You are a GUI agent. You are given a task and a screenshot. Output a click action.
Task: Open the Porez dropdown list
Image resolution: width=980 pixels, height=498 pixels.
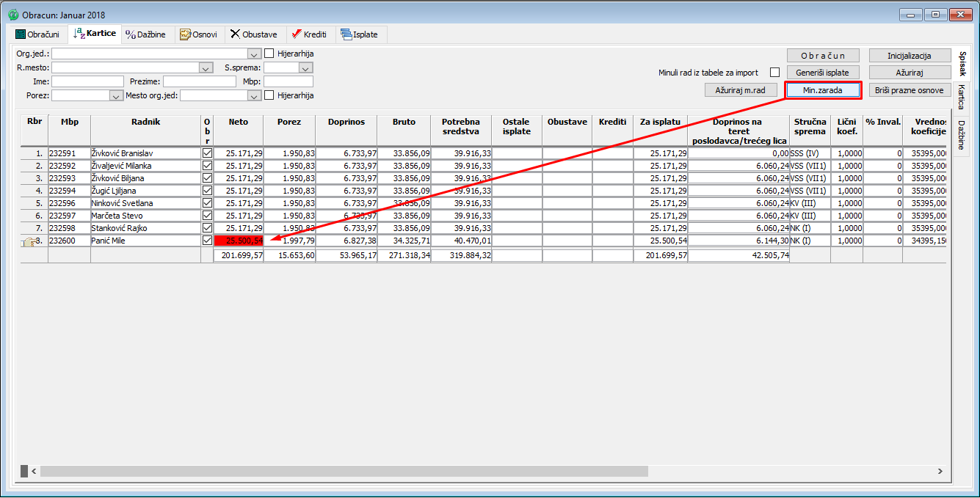pos(115,95)
